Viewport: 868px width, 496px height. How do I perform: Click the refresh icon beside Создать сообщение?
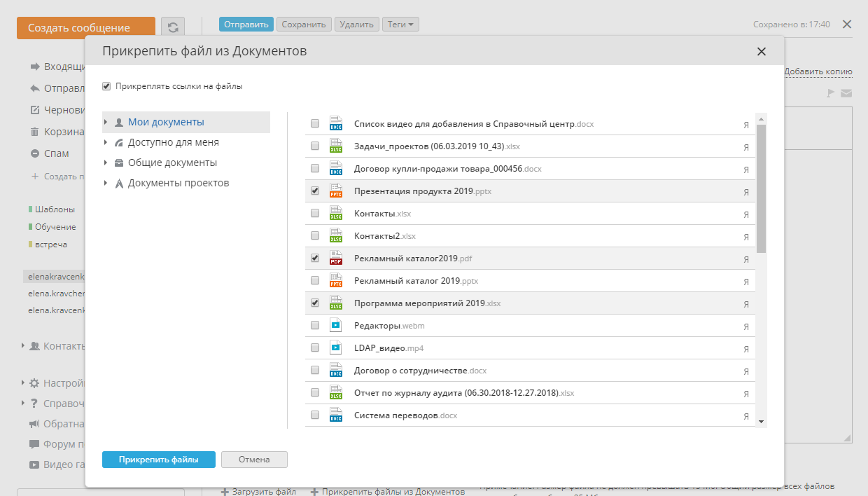click(x=173, y=27)
